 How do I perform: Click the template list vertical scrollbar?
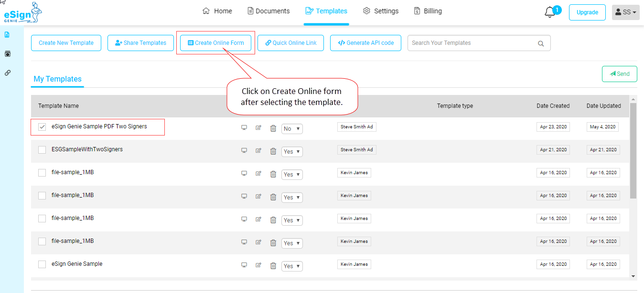click(x=633, y=150)
